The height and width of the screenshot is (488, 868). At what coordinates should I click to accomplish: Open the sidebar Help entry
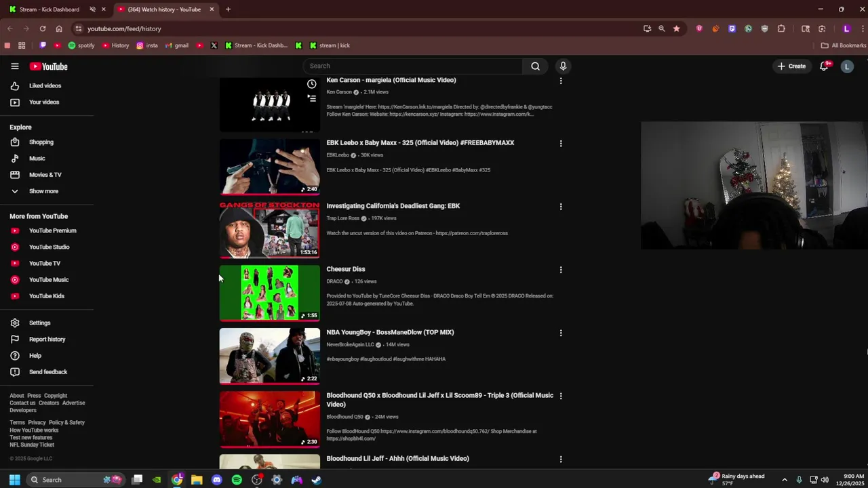click(35, 356)
